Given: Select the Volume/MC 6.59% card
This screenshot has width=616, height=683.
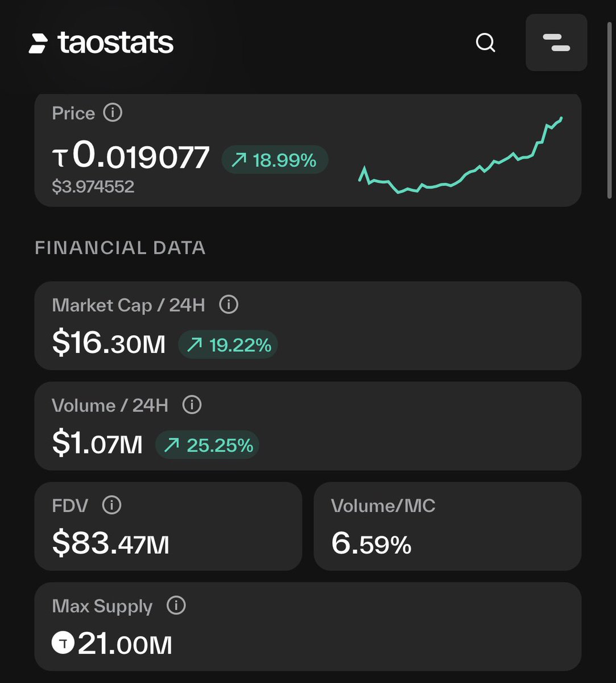Looking at the screenshot, I should (x=448, y=526).
